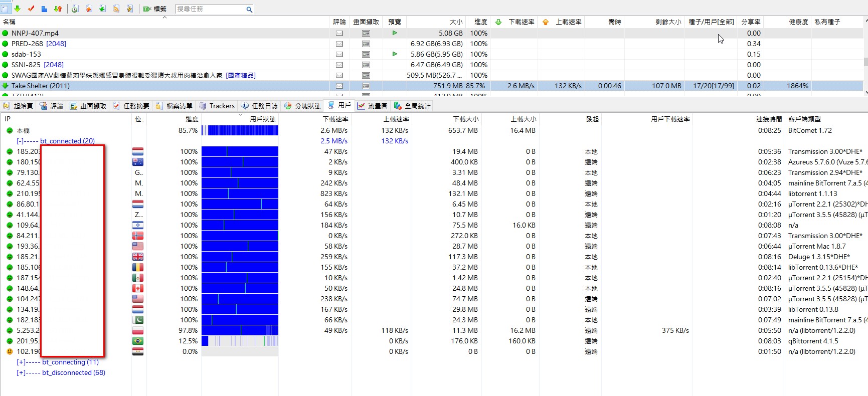The width and height of the screenshot is (868, 396).
Task: Click the orange RSS feed toolbar icon
Action: tap(116, 9)
